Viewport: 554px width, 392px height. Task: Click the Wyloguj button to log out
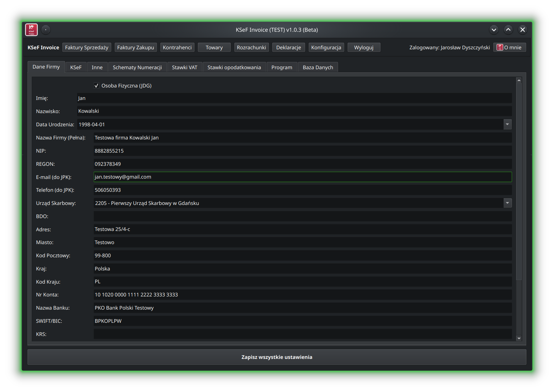[364, 48]
